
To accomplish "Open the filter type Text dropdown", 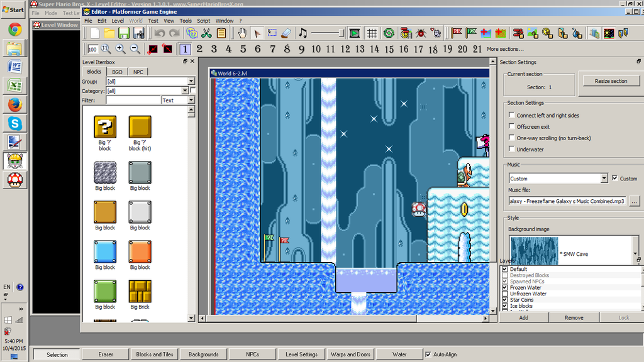I will click(x=191, y=100).
